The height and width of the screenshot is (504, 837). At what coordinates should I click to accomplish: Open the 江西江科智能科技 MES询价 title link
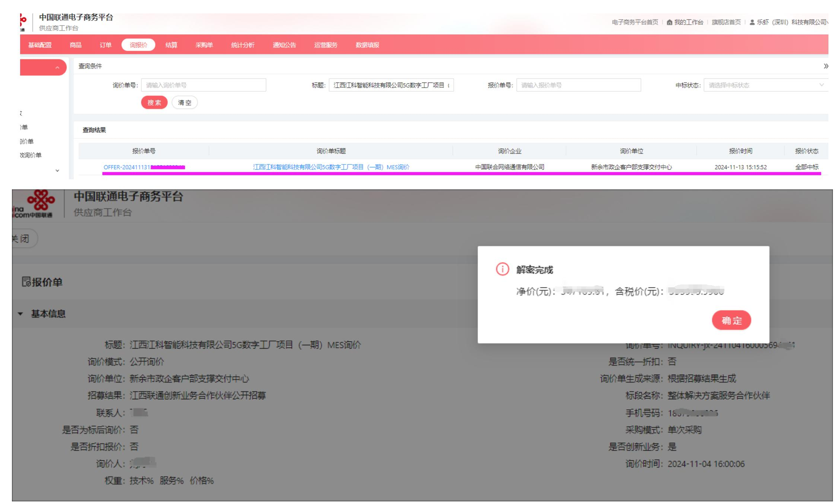pos(331,167)
